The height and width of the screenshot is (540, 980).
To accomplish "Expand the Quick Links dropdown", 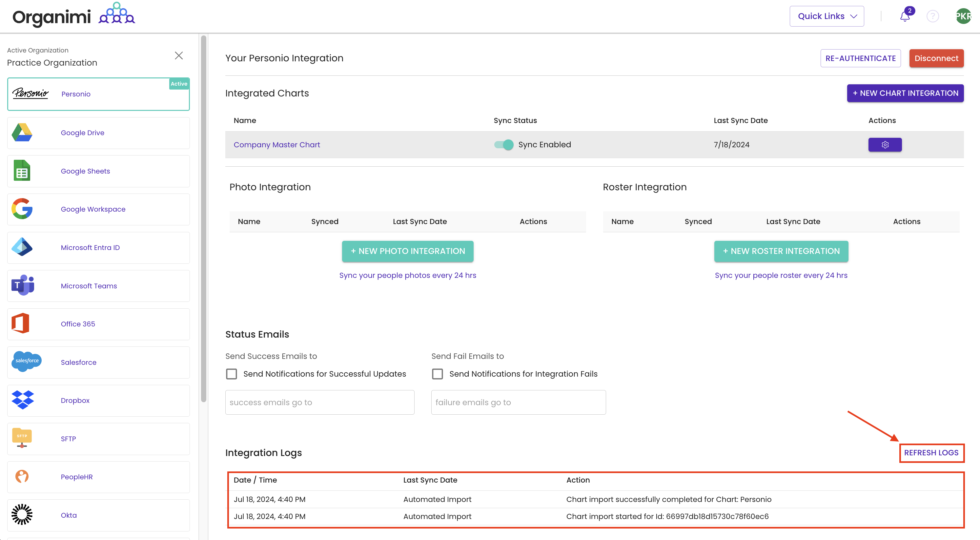I will pyautogui.click(x=827, y=16).
